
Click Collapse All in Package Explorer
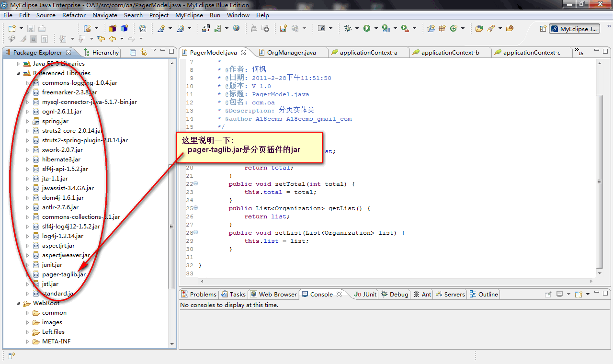coord(133,53)
